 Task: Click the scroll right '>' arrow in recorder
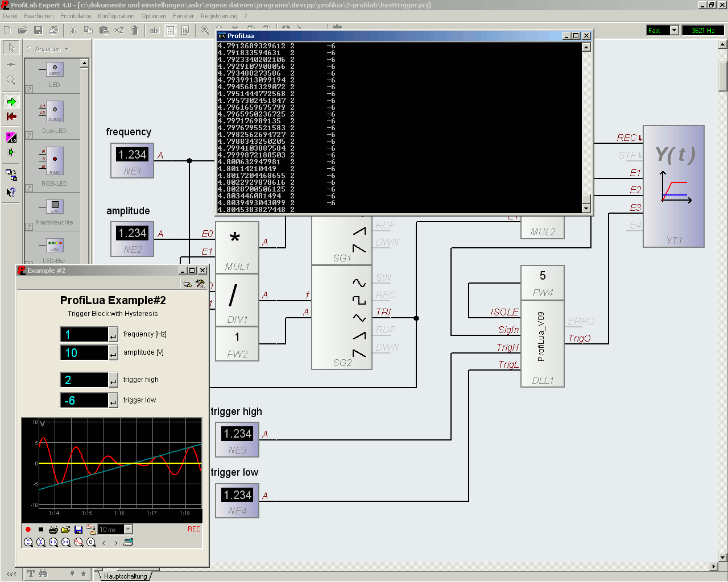(116, 543)
